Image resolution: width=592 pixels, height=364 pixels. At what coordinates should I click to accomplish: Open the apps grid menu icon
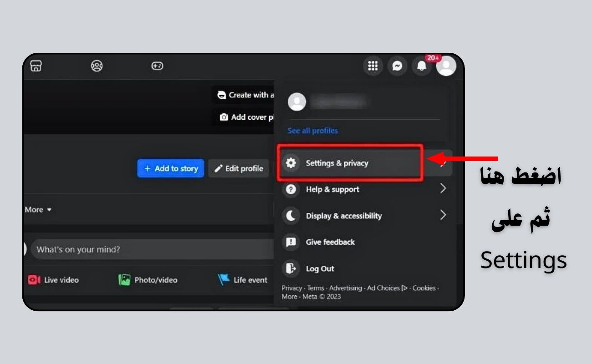pyautogui.click(x=373, y=66)
